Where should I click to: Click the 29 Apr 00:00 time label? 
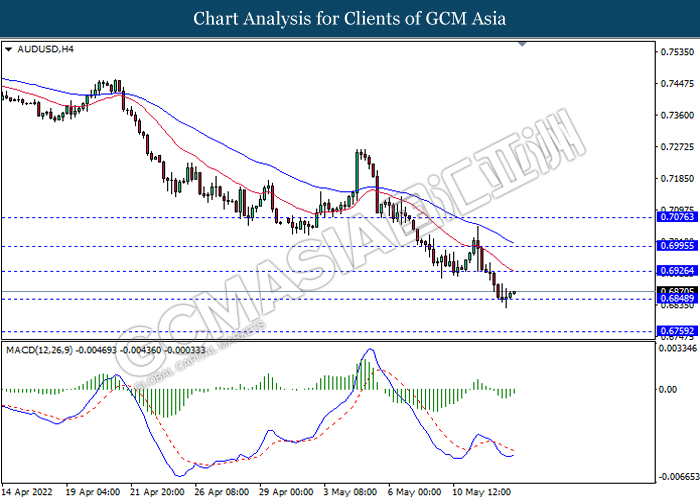coord(286,492)
